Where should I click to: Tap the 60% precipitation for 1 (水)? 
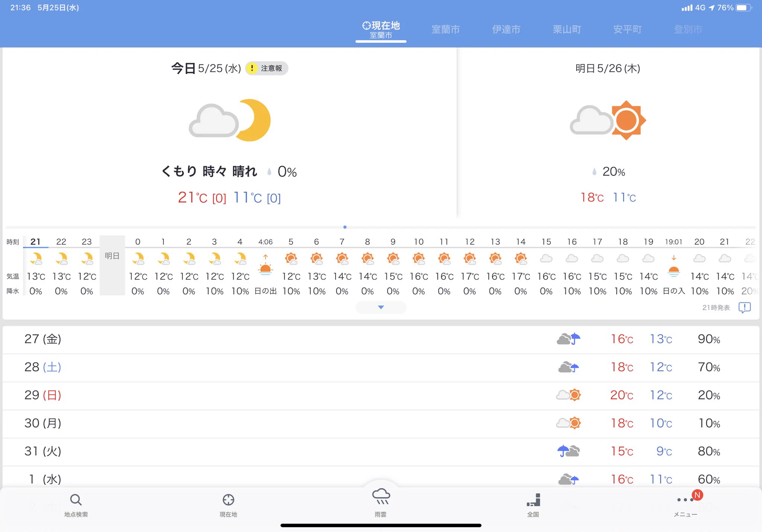pyautogui.click(x=709, y=479)
